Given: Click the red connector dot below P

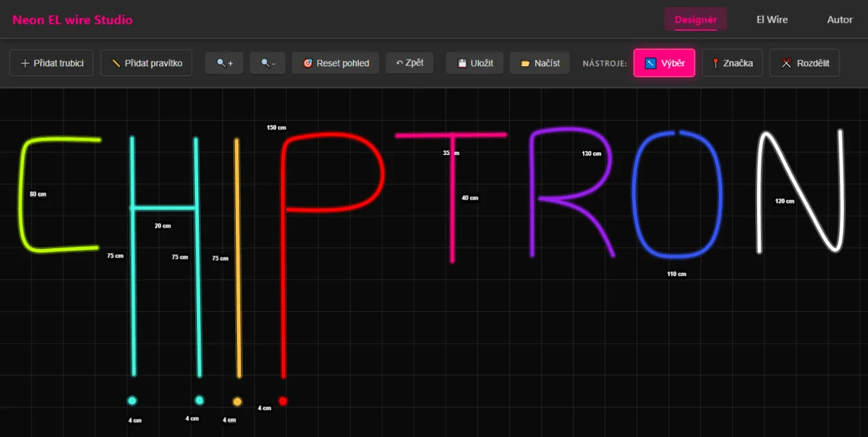Looking at the screenshot, I should [282, 401].
